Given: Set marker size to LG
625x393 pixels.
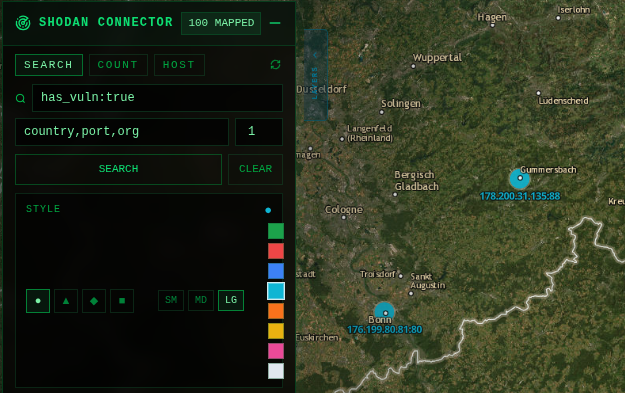Looking at the screenshot, I should (x=231, y=300).
